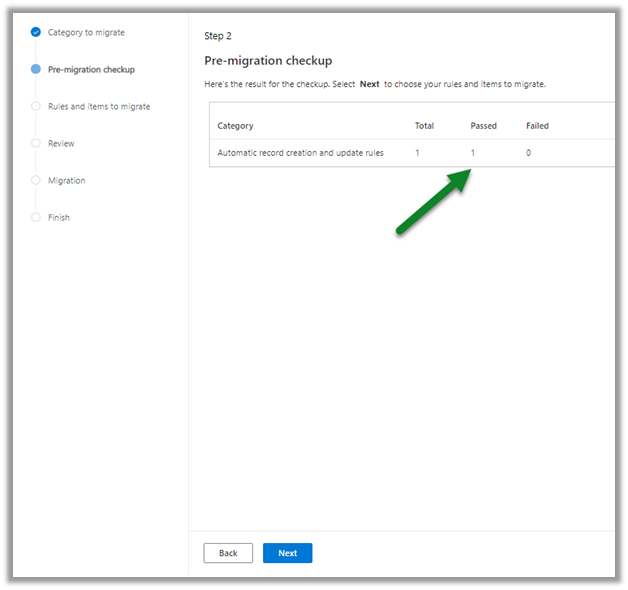Click the Review step circle indicator

tap(36, 143)
